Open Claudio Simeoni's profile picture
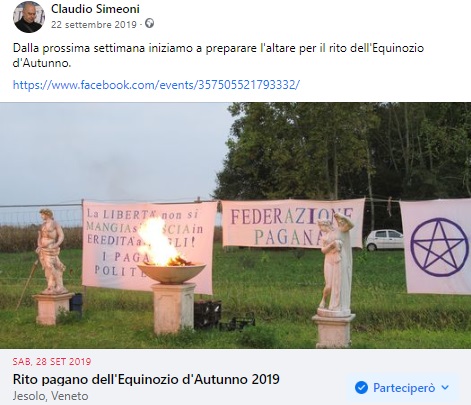 (29, 17)
